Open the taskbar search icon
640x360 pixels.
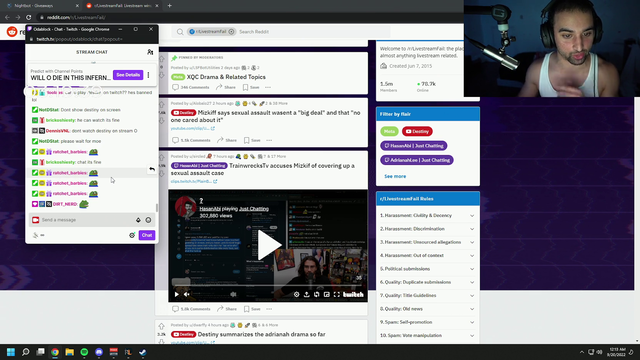pyautogui.click(x=25, y=352)
